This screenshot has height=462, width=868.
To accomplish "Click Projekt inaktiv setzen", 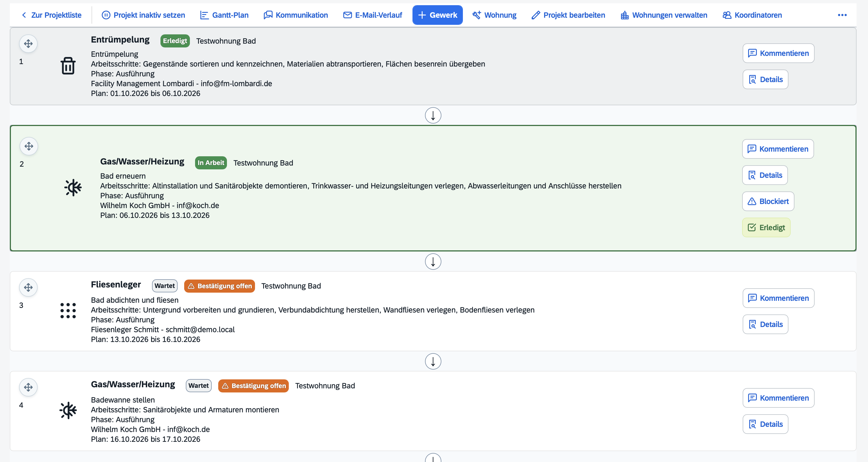I will click(143, 15).
